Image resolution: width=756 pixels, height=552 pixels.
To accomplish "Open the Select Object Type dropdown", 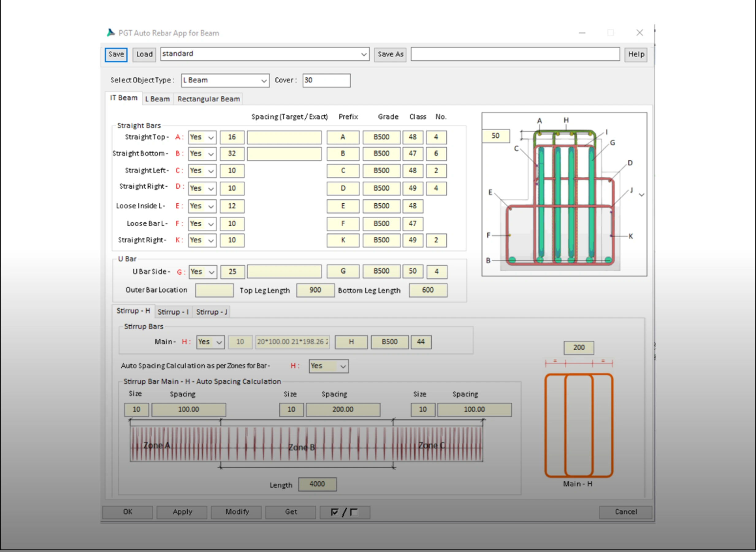I will (264, 81).
